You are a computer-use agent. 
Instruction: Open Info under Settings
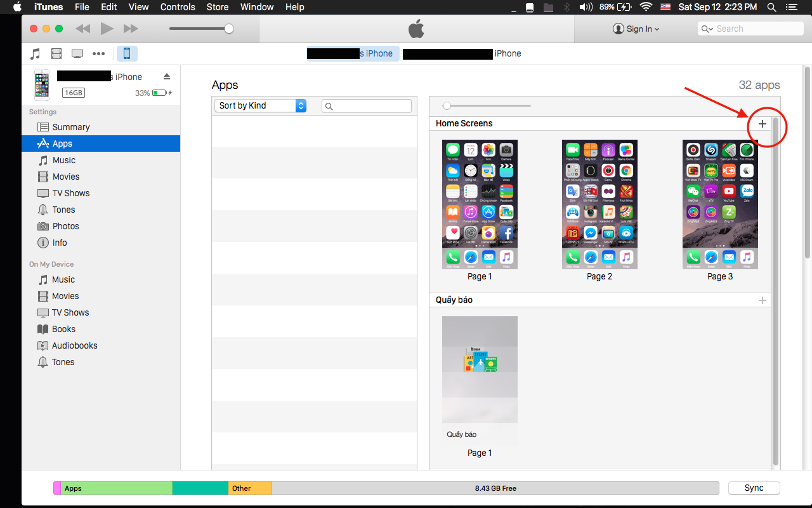click(x=101, y=243)
